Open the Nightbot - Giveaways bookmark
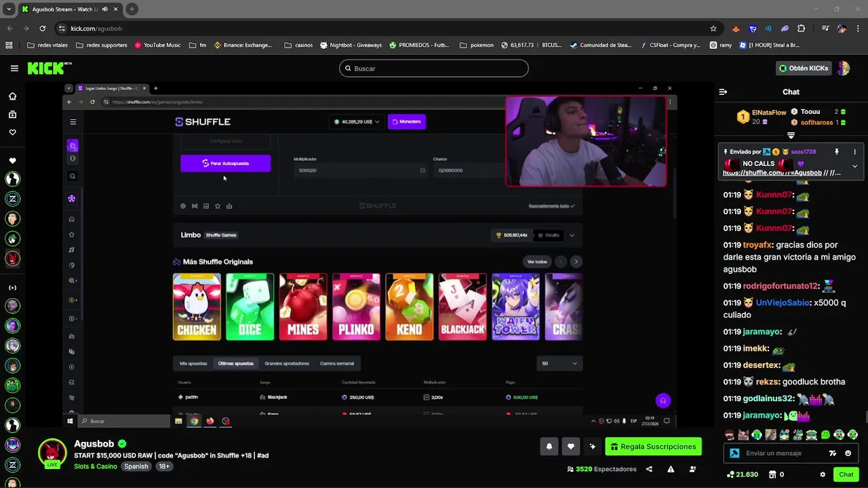Viewport: 868px width, 488px height. 351,45
